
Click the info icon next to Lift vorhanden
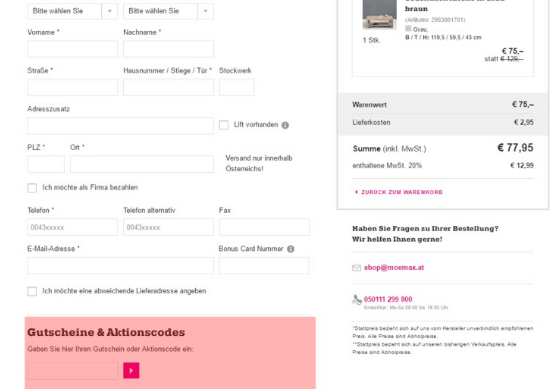click(x=285, y=125)
